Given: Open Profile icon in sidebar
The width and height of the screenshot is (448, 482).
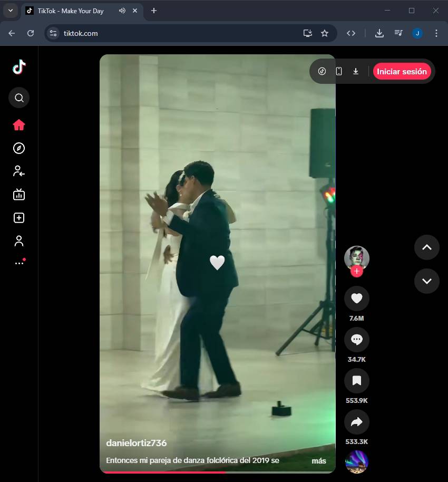Looking at the screenshot, I should coord(19,241).
